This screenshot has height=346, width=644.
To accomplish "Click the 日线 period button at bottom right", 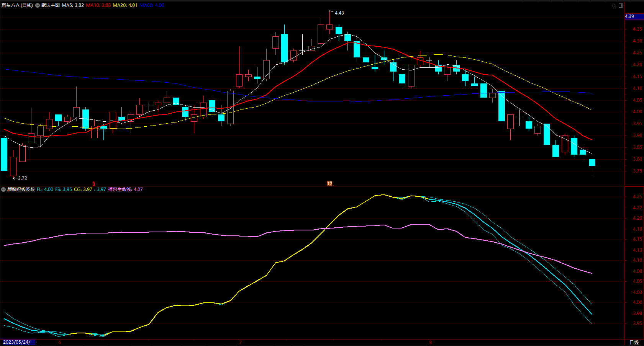I will [634, 342].
